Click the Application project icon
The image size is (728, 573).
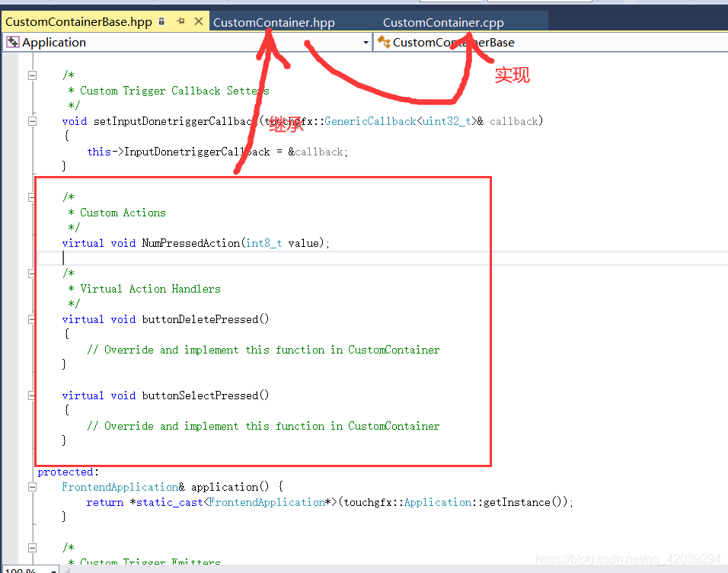(x=12, y=43)
